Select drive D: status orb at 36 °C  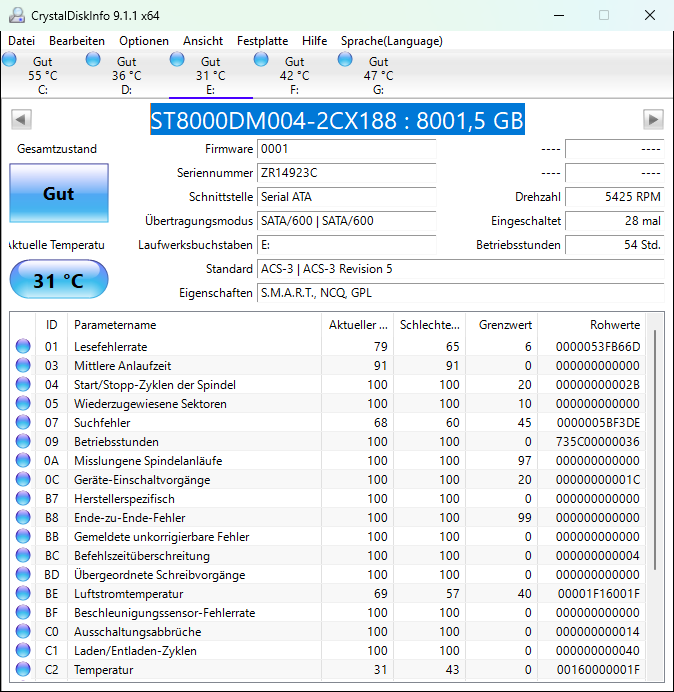[93, 59]
